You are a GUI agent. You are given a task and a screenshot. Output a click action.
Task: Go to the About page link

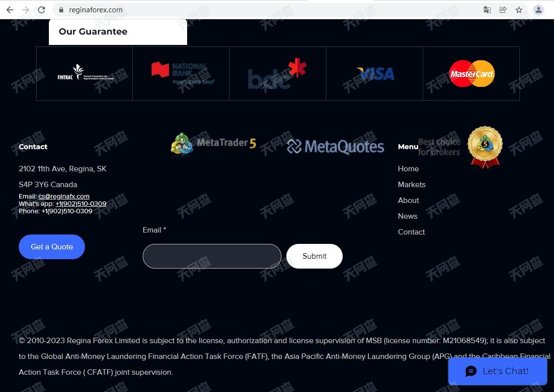point(408,200)
